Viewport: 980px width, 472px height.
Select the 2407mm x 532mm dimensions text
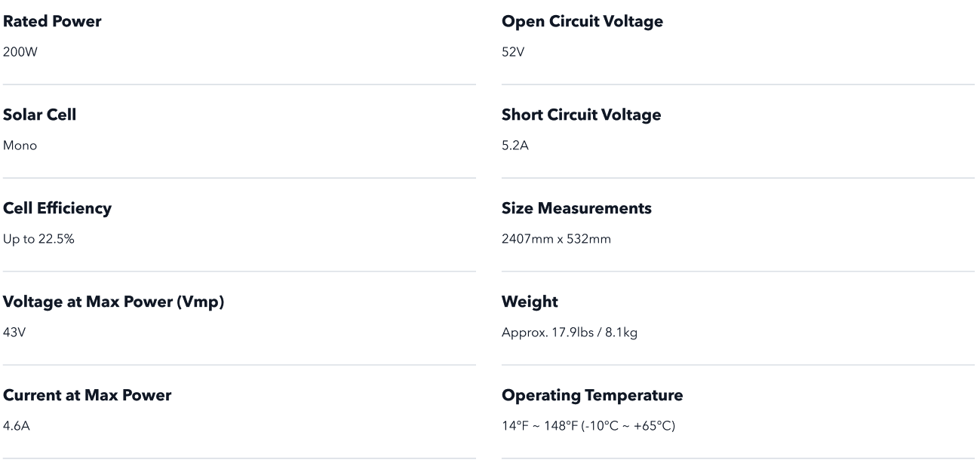pos(556,239)
